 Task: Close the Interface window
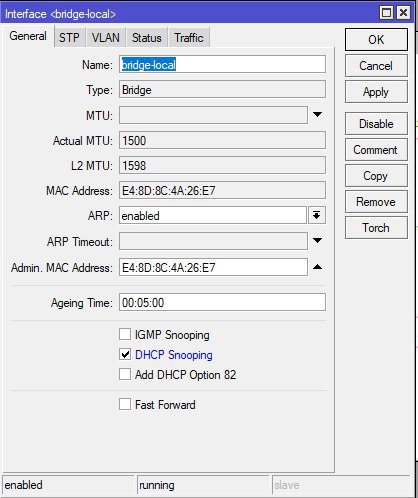pos(403,13)
